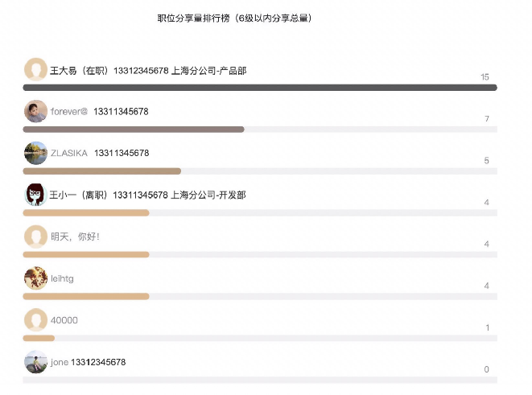
Task: Click avatar beside 明天，你好！
Action: click(35, 237)
